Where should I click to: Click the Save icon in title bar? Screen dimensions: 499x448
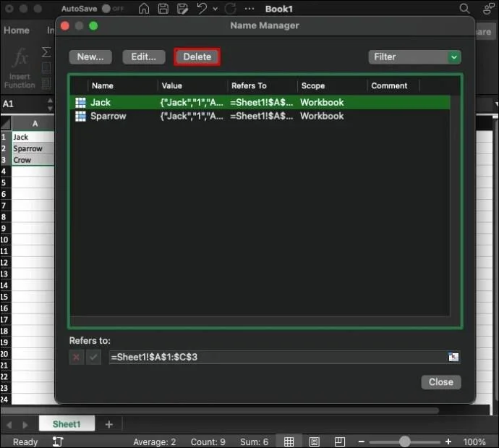click(x=164, y=9)
